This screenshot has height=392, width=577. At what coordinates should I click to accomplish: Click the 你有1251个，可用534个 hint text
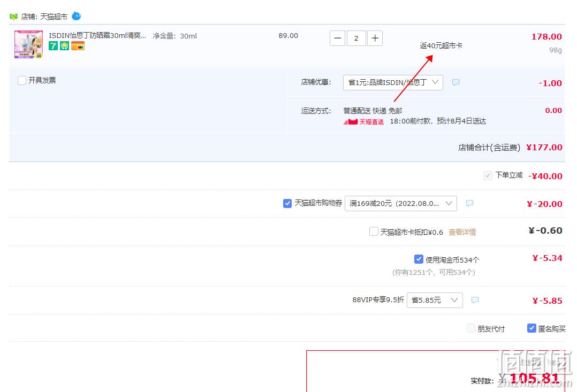(x=434, y=272)
